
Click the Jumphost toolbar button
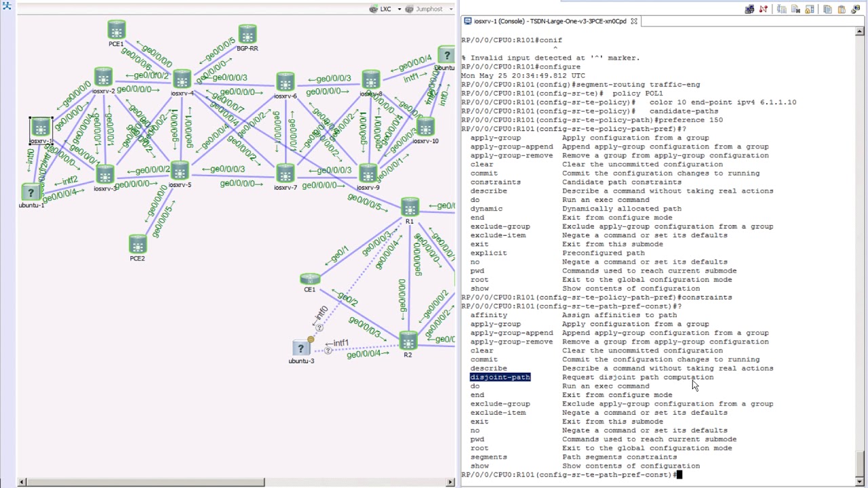pyautogui.click(x=425, y=9)
